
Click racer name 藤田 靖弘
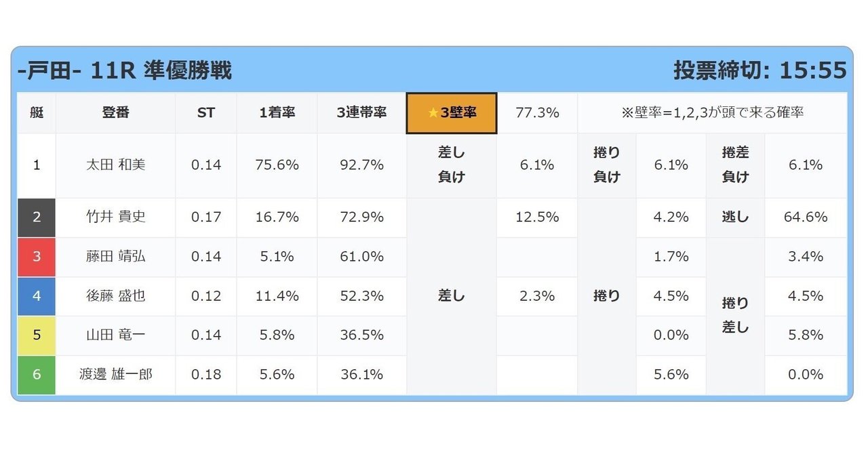[116, 256]
